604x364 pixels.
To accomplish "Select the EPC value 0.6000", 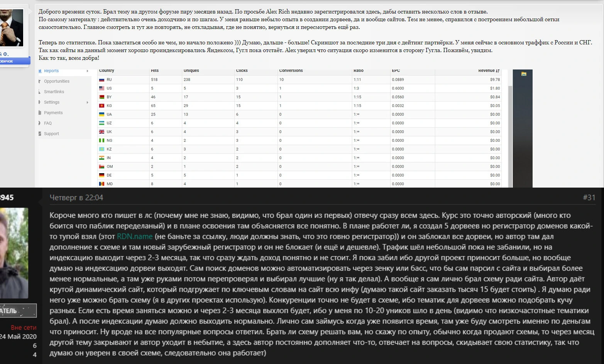I will 398,88.
